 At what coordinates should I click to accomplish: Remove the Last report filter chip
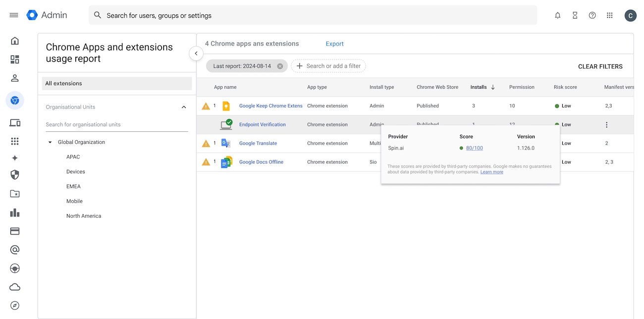(x=280, y=66)
